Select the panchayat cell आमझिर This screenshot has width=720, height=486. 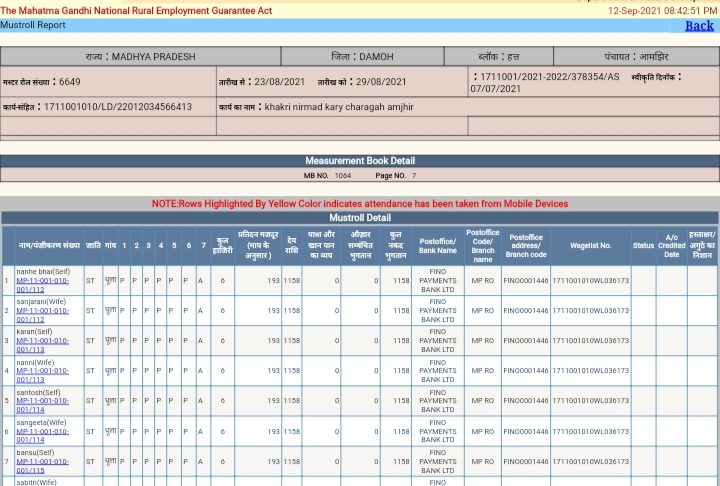[636, 57]
